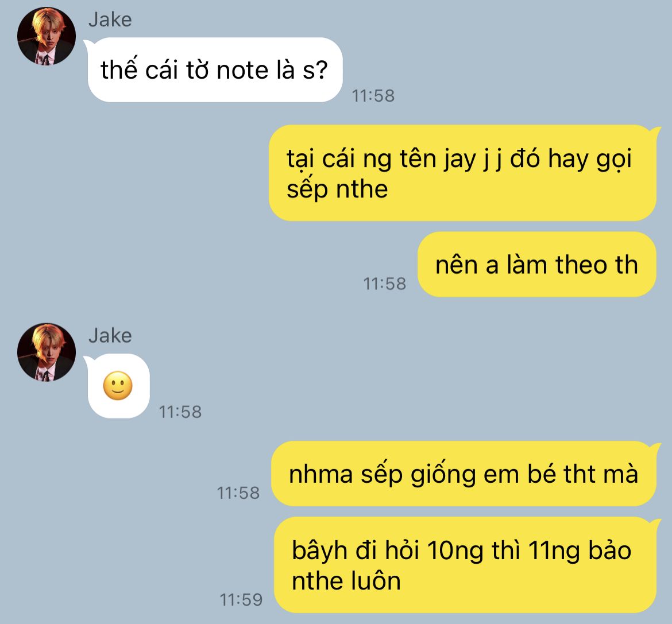
Task: Tap the message starting "tại cái ng tên jay"
Action: coord(463,173)
